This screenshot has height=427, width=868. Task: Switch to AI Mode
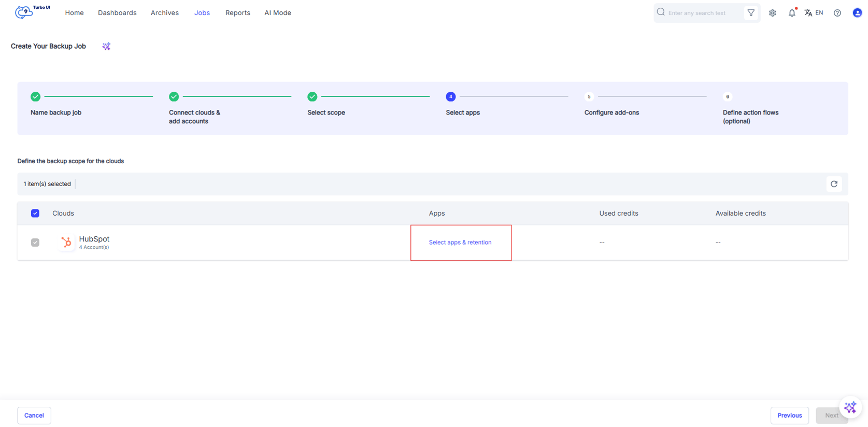278,13
